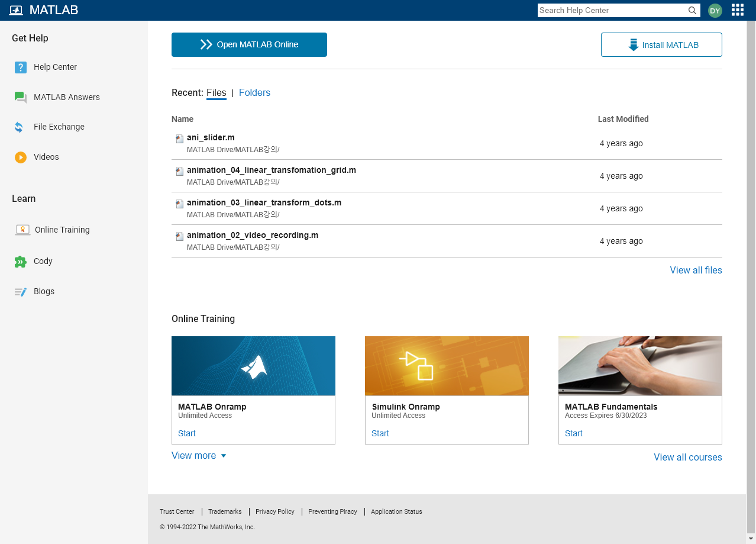Image resolution: width=756 pixels, height=544 pixels.
Task: Click the Cody puzzle icon
Action: 21,262
